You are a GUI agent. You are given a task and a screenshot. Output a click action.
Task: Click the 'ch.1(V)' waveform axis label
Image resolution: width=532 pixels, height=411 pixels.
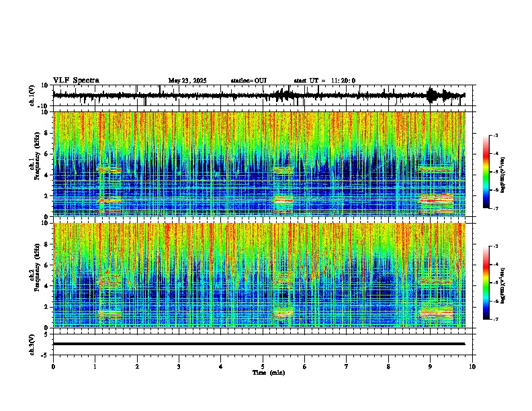[x=32, y=95]
